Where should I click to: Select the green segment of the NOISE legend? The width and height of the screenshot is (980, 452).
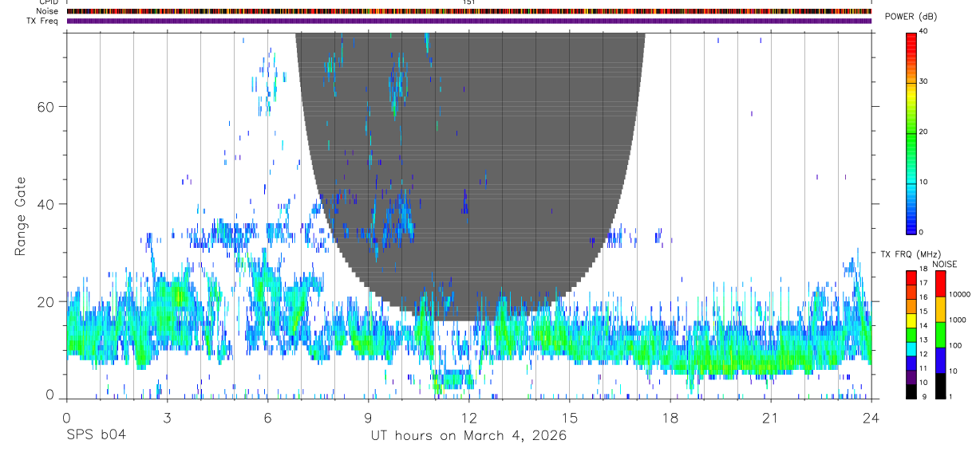click(x=941, y=335)
